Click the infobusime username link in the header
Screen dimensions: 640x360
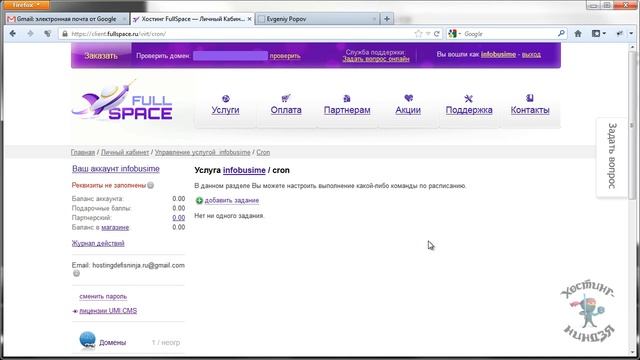pos(498,54)
